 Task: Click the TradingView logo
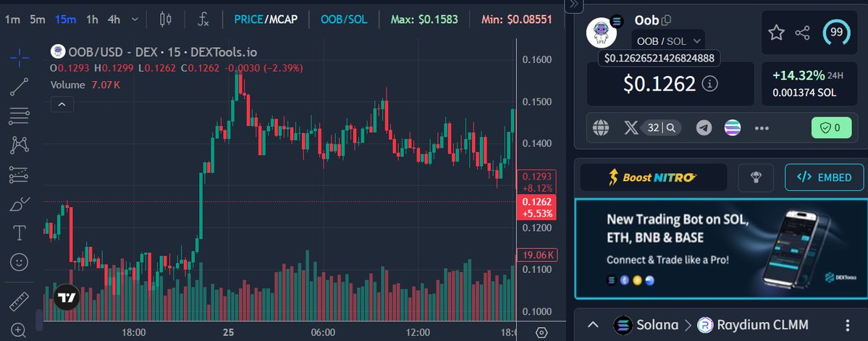click(x=67, y=298)
